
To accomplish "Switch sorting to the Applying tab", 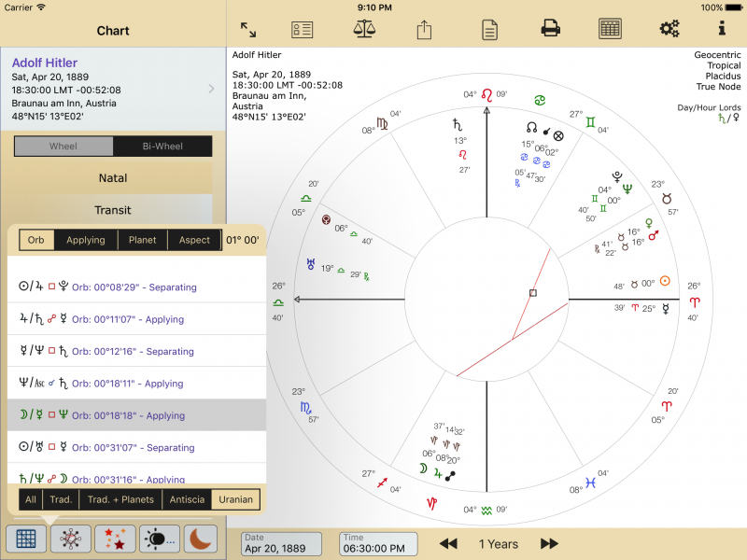I will 85,240.
